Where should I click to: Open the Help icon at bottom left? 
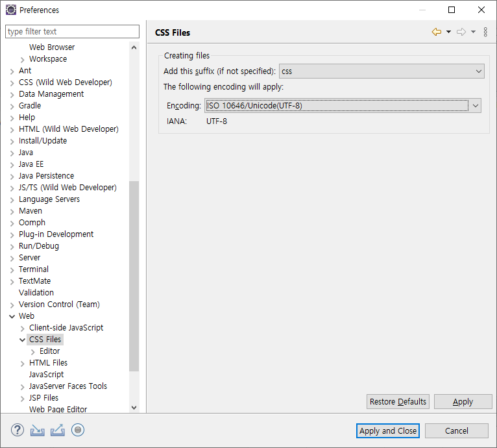pos(18,430)
